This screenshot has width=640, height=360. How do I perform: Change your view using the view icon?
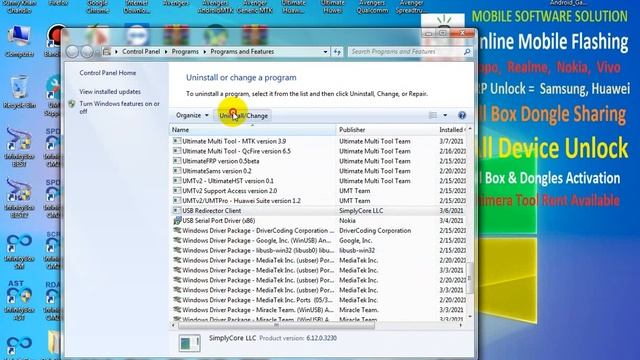433,116
